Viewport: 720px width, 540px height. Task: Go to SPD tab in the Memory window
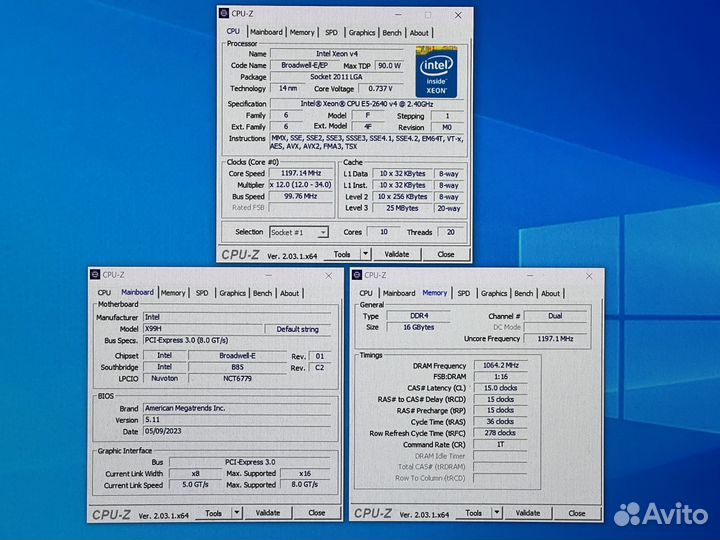pos(464,293)
